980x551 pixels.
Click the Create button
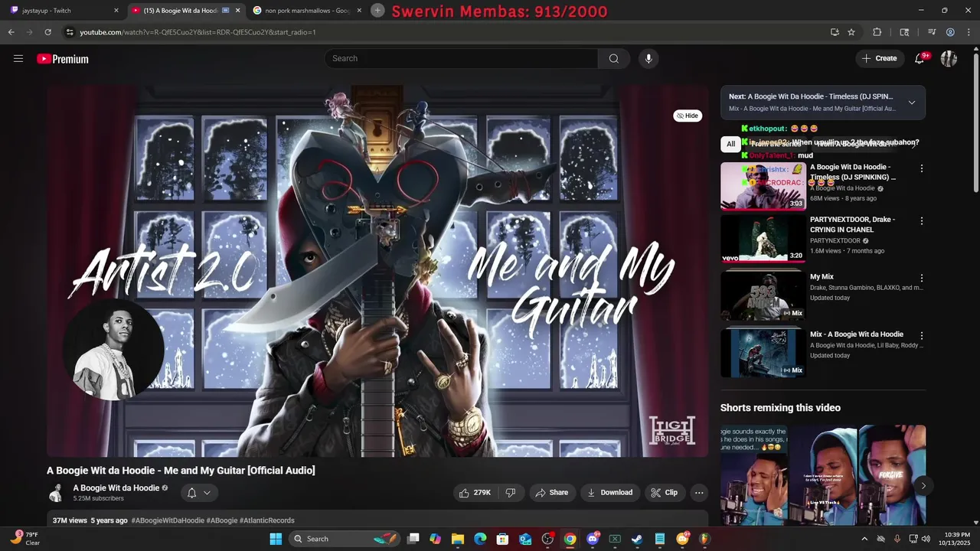click(x=879, y=59)
